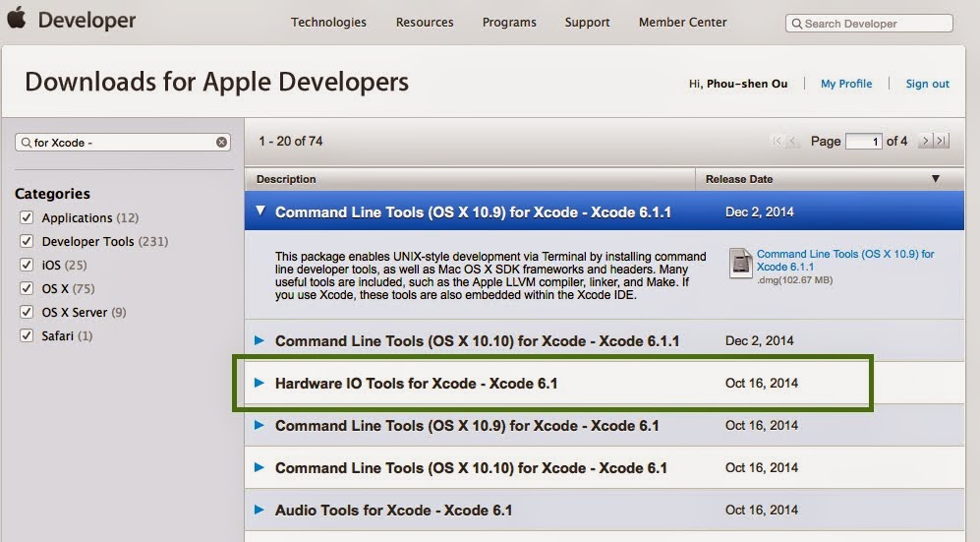Toggle Release Date sort arrow
The height and width of the screenshot is (542, 980).
936,179
